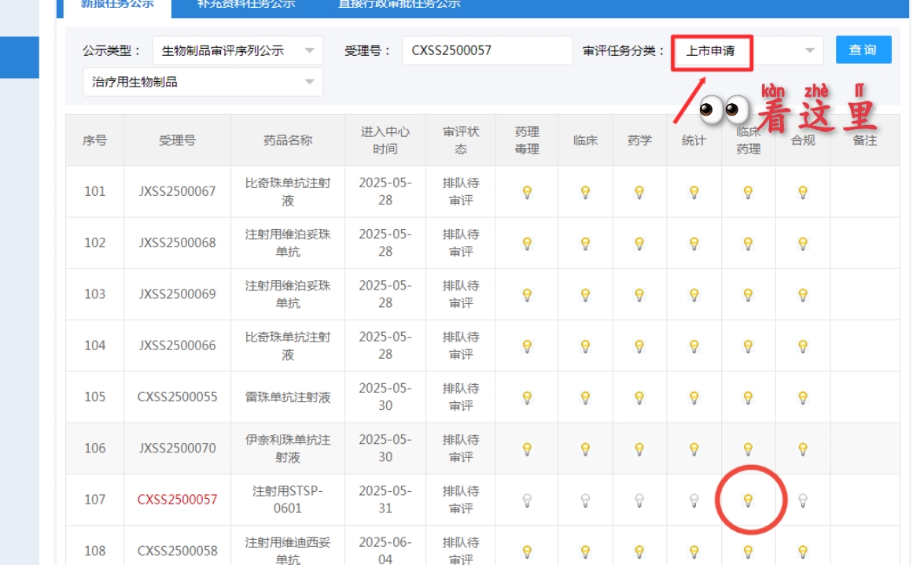The image size is (924, 565).
Task: Click 受理号 JXSS2500068
Action: tap(178, 242)
